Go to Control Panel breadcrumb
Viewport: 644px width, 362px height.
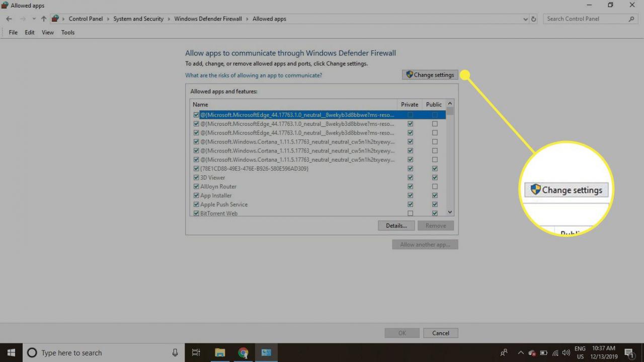click(x=86, y=19)
